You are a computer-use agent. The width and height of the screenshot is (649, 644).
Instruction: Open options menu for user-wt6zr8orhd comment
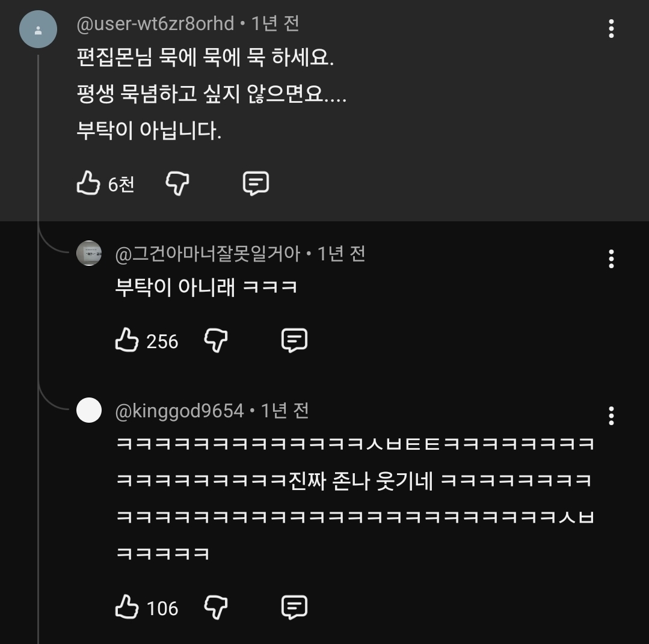tap(611, 28)
